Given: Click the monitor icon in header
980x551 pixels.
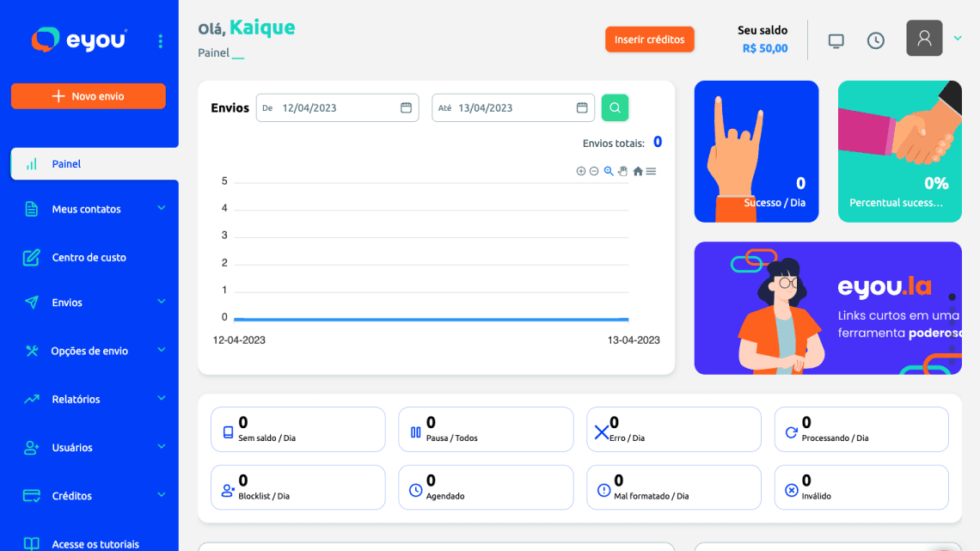Looking at the screenshot, I should tap(836, 40).
